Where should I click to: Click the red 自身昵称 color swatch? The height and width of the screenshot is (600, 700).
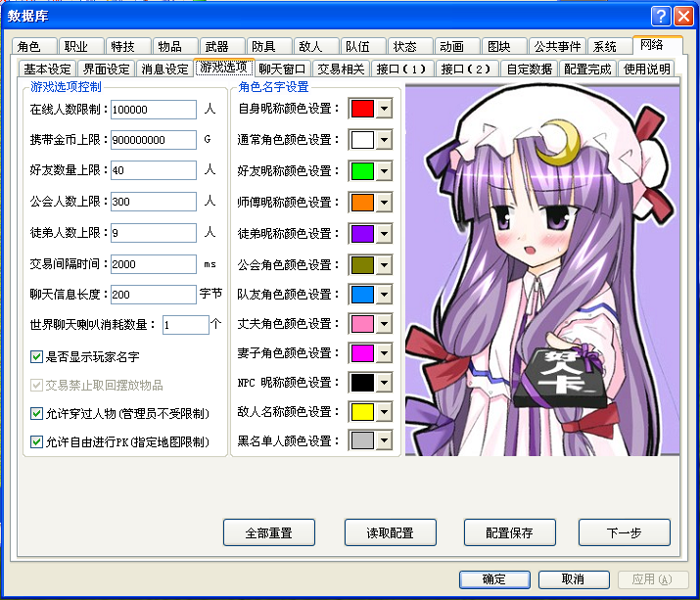(x=362, y=109)
